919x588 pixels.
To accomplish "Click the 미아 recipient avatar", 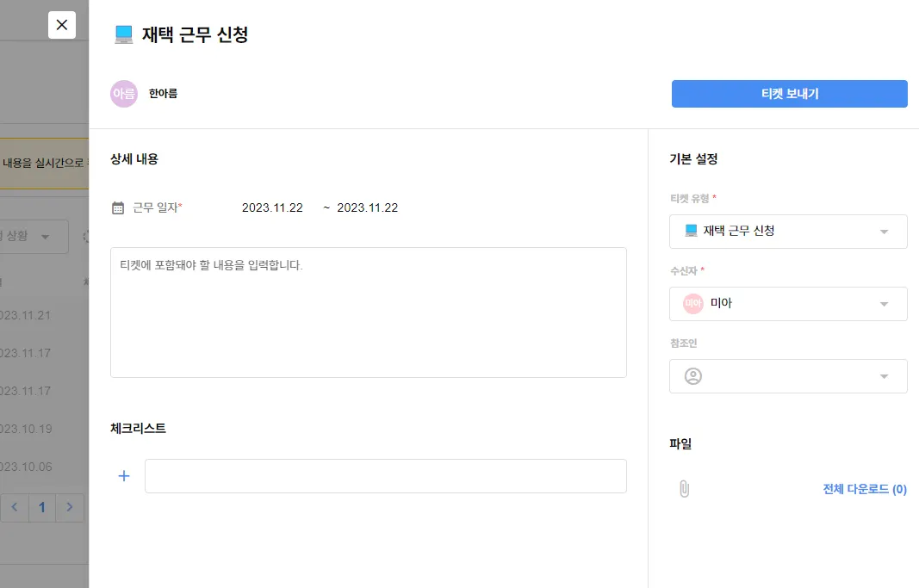I will [693, 304].
